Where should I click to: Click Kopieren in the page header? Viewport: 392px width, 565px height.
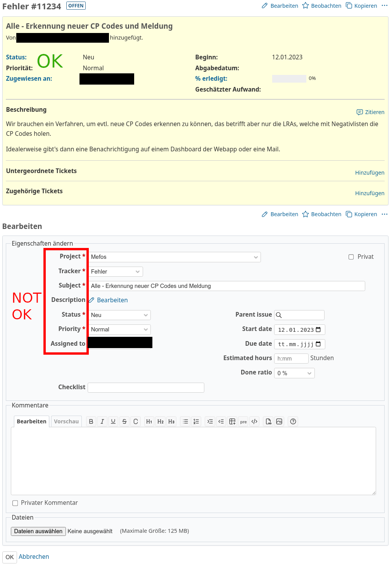click(361, 6)
